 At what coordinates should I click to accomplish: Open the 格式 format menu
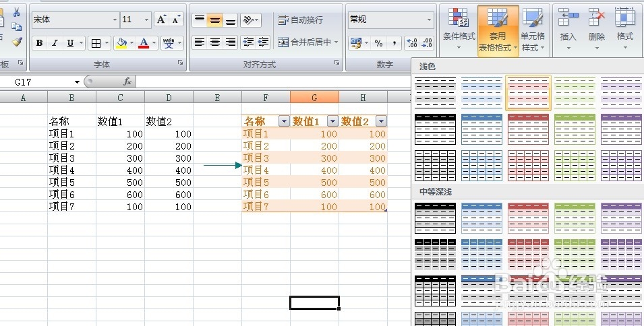(624, 30)
